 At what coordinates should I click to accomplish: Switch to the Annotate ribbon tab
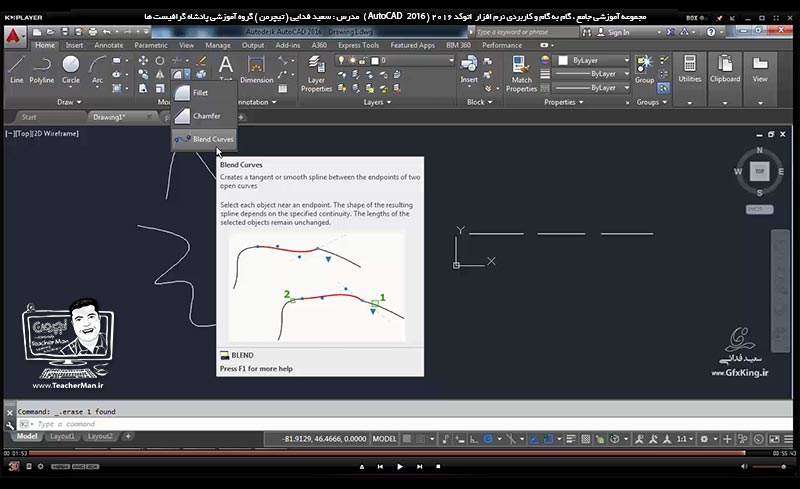[109, 45]
